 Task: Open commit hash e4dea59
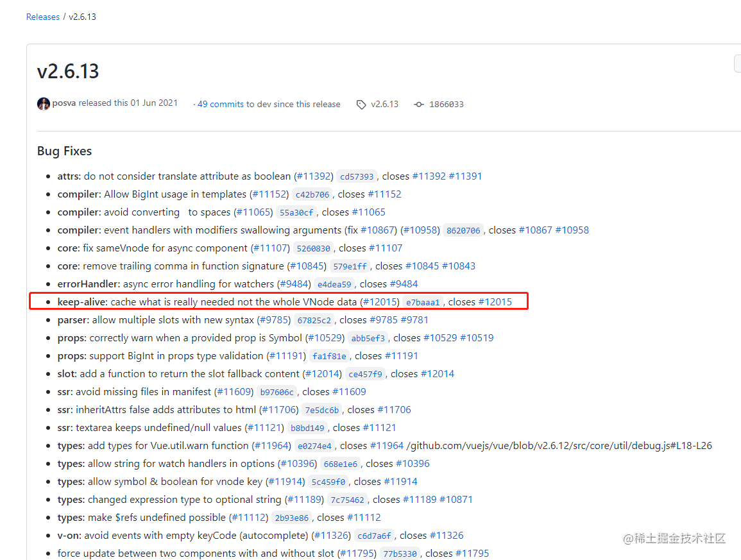point(334,284)
